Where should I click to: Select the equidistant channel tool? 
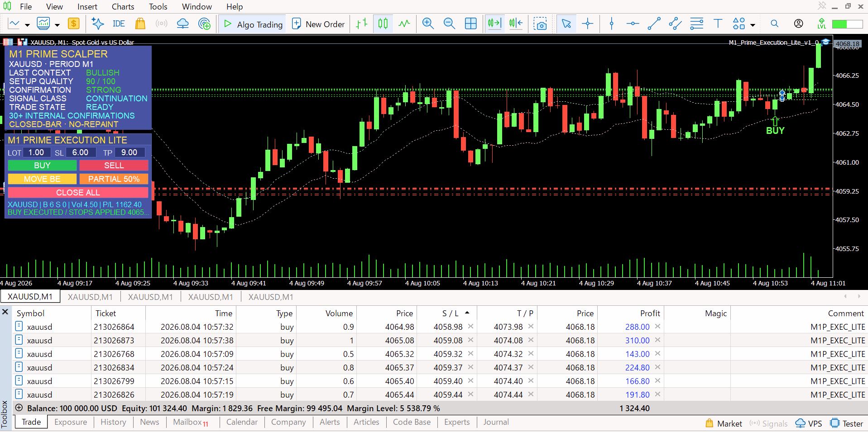click(x=675, y=24)
